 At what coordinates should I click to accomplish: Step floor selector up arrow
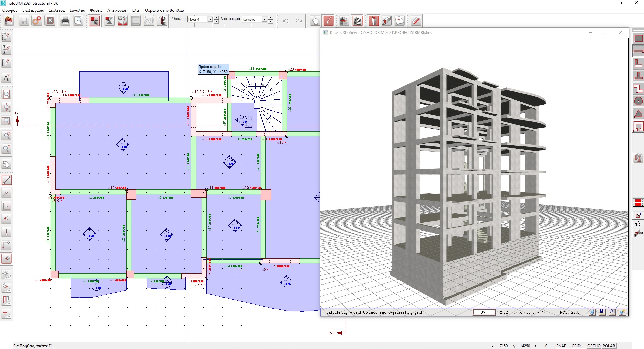tap(216, 17)
